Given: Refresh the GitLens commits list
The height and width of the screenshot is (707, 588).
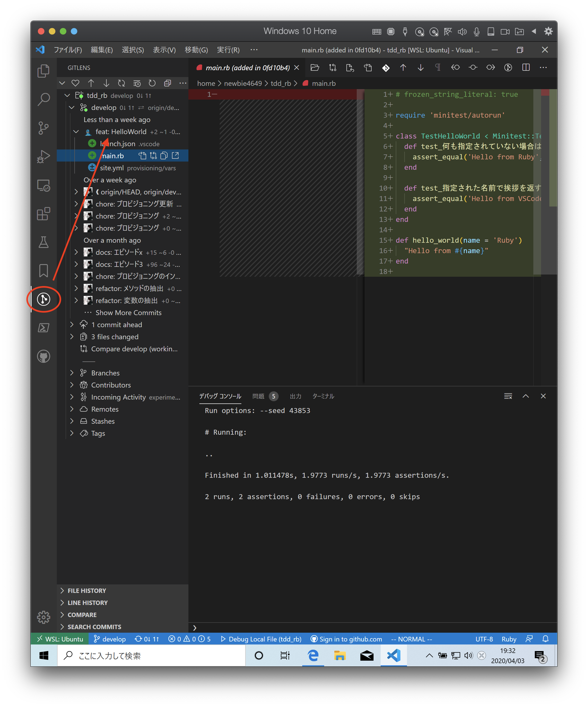Looking at the screenshot, I should [x=152, y=83].
